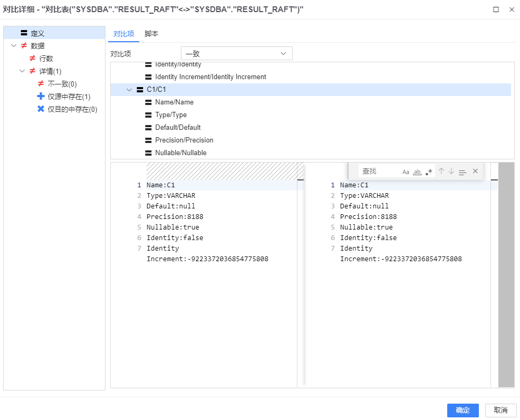This screenshot has width=520, height=420.
Task: Select 行数 tree item
Action: (x=46, y=59)
